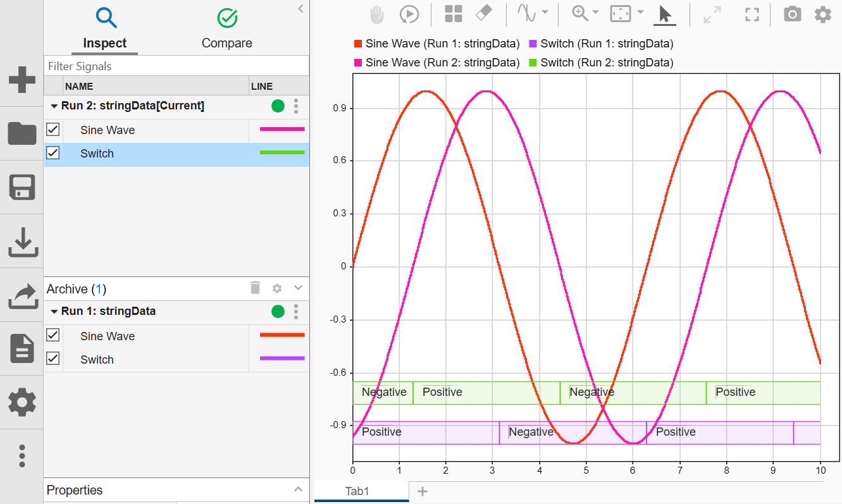Viewport: 842px width, 504px height.
Task: Click the Full Screen corners icon
Action: pos(752,15)
